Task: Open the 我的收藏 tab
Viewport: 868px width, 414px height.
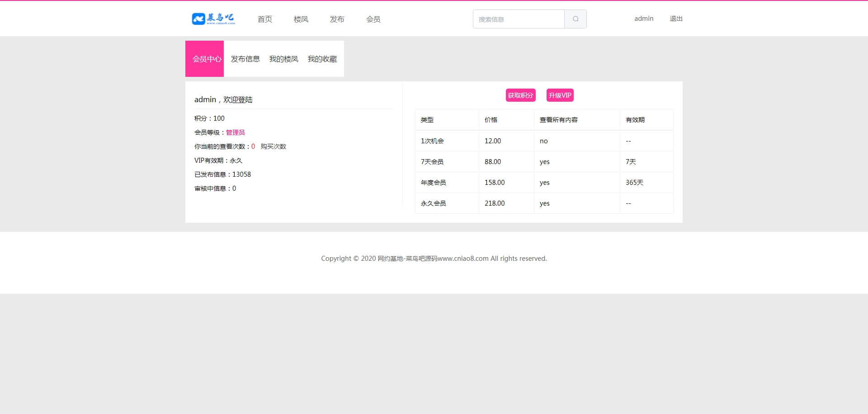Action: click(322, 59)
